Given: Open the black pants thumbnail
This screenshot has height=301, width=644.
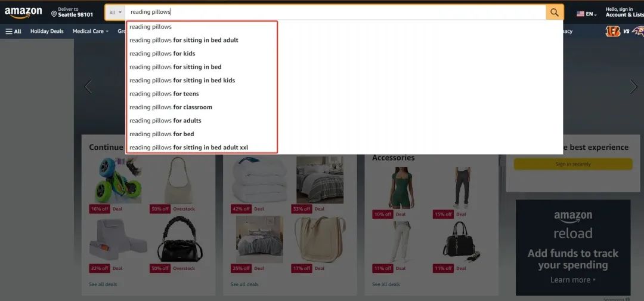Looking at the screenshot, I should [462, 188].
